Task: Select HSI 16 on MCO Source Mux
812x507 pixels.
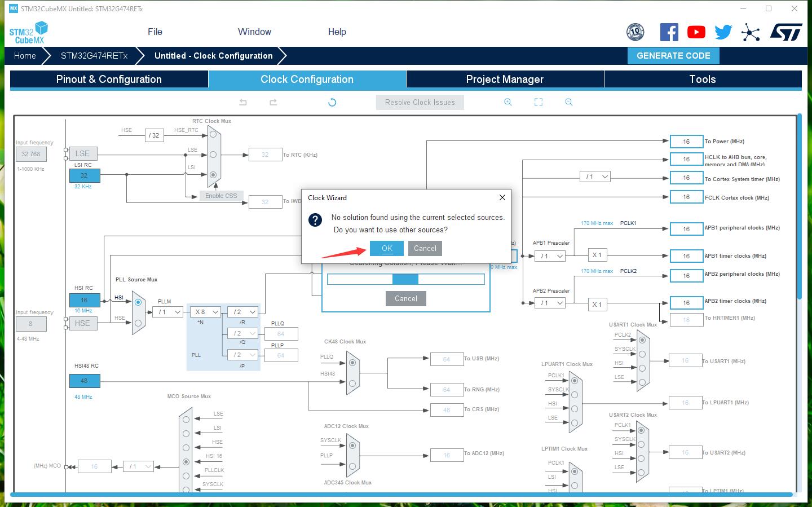Action: [186, 462]
